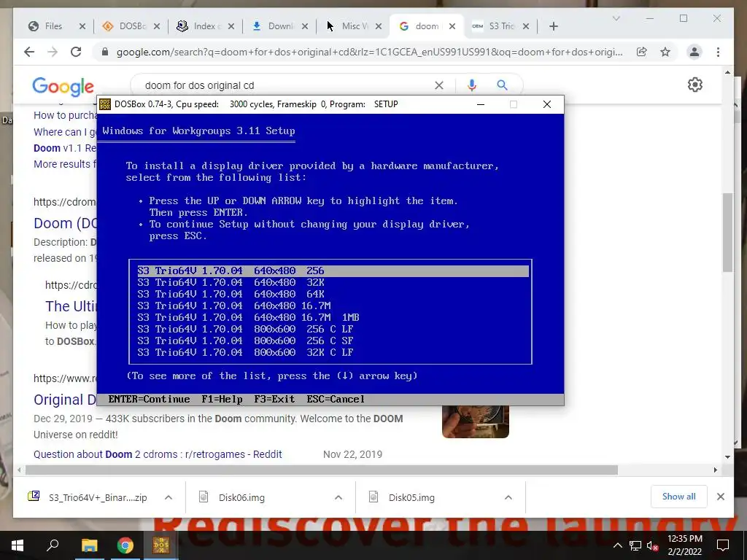
Task: Go back using the Chrome back arrow
Action: [x=29, y=52]
